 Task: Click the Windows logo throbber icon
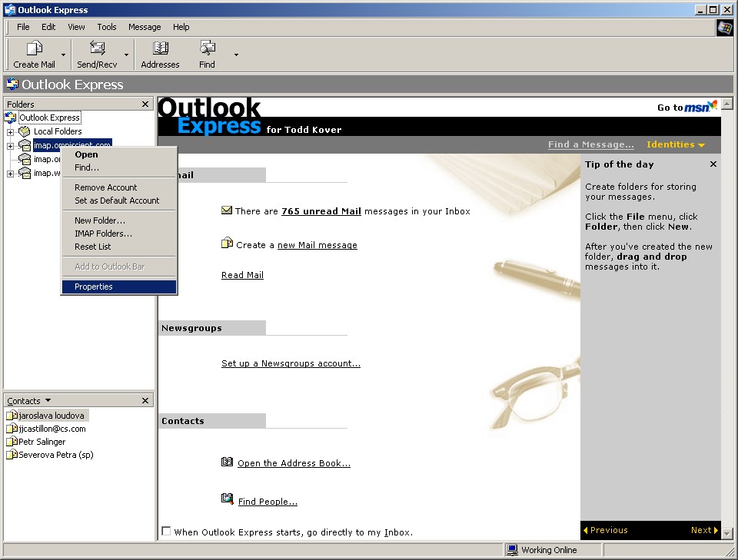click(725, 28)
